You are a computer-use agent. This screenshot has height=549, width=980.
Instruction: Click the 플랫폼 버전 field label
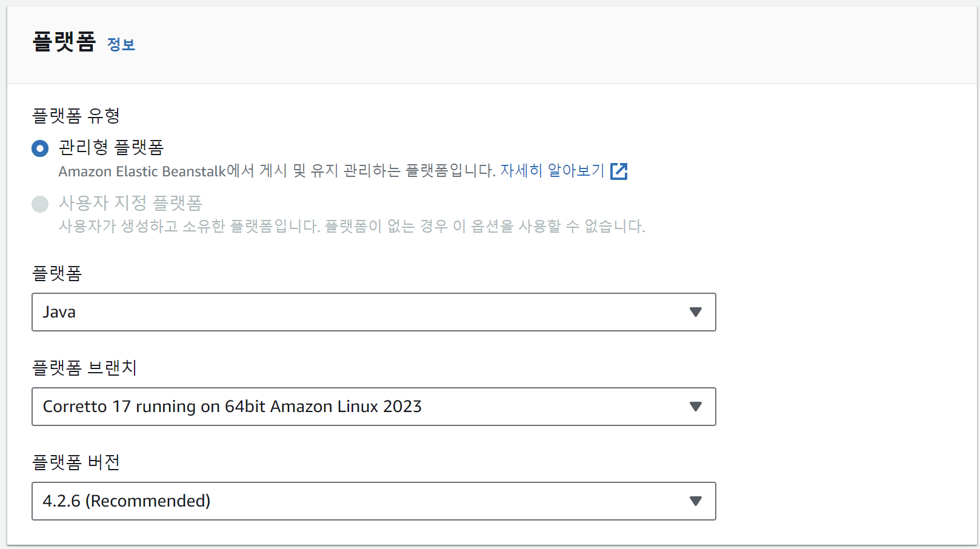tap(76, 462)
